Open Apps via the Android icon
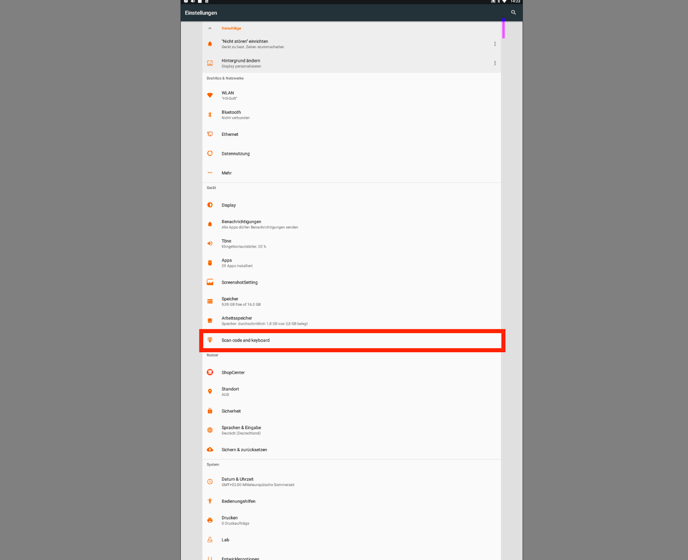The width and height of the screenshot is (688, 560). click(210, 263)
